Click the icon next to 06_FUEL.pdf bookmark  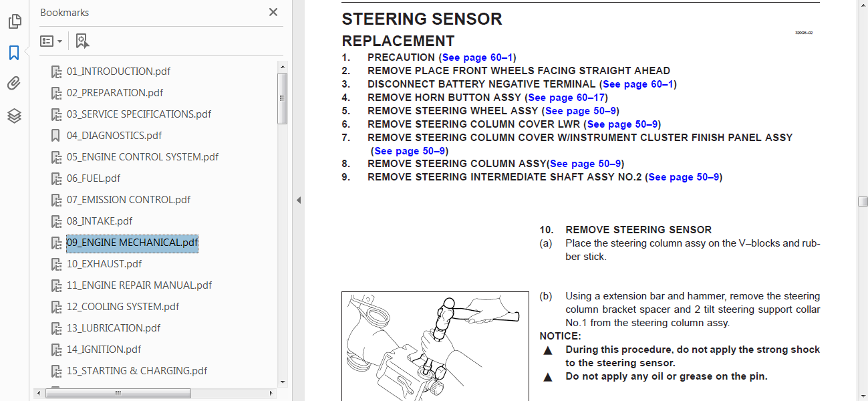tap(56, 178)
